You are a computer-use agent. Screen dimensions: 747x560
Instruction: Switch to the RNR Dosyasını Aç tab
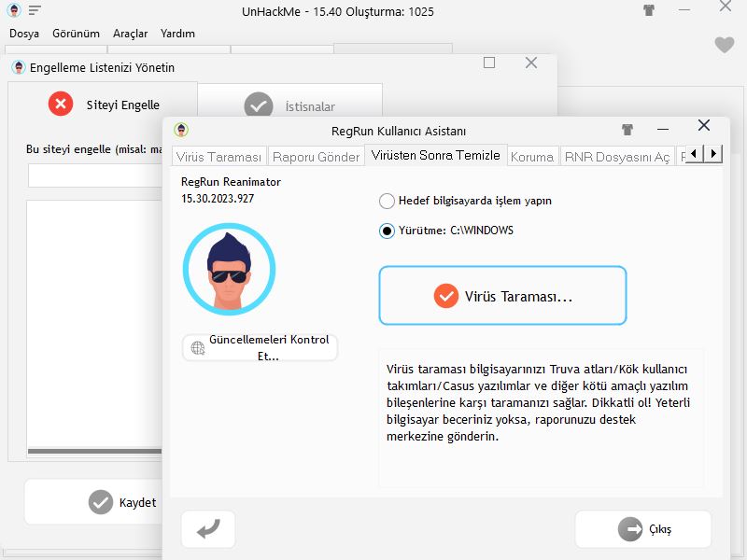(x=617, y=156)
